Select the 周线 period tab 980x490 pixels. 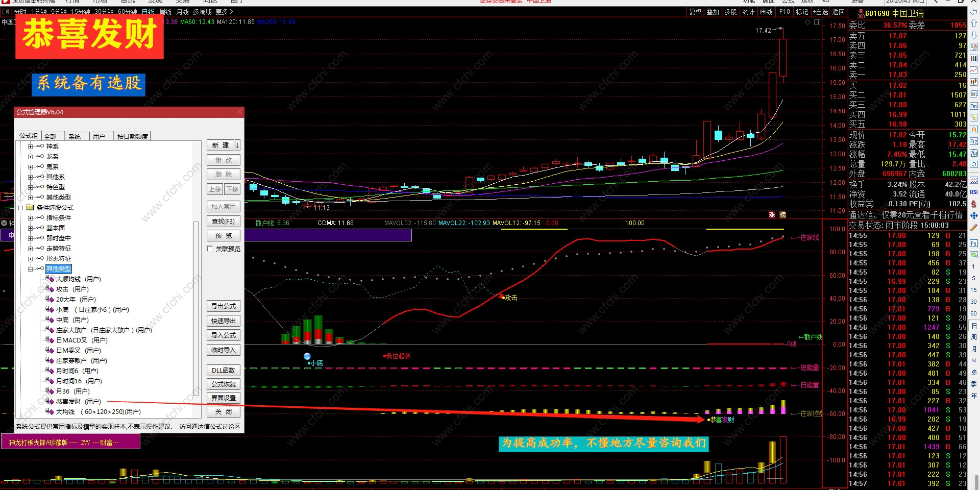click(x=165, y=12)
